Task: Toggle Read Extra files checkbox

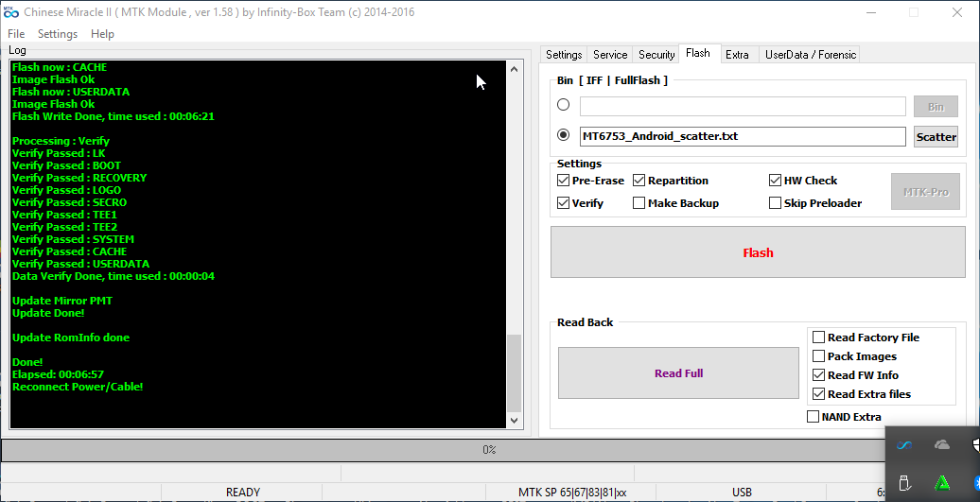Action: pyautogui.click(x=818, y=394)
